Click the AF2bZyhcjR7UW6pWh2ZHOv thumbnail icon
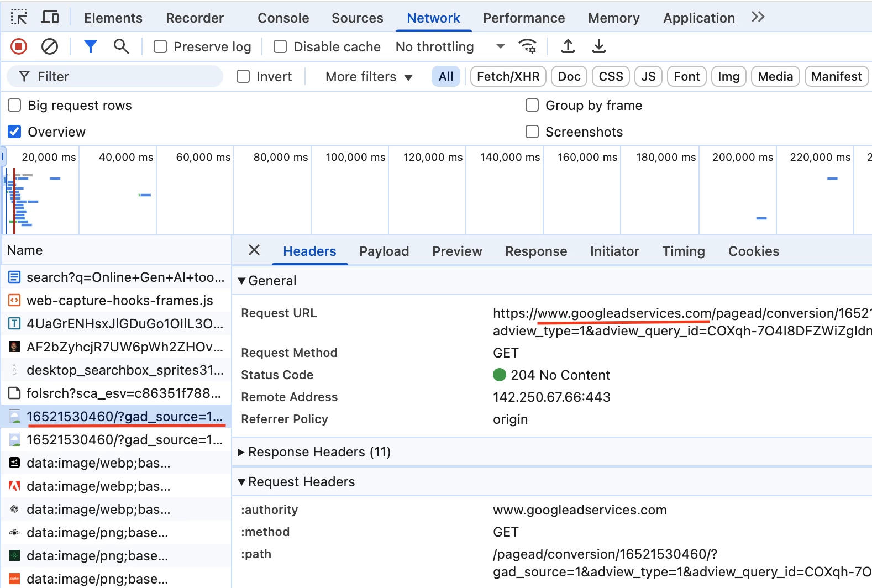 point(14,347)
